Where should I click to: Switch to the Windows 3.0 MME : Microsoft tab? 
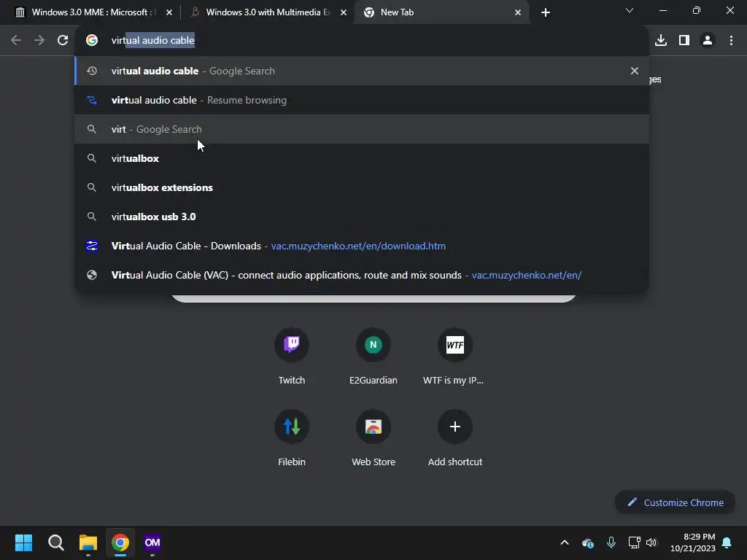pyautogui.click(x=90, y=12)
